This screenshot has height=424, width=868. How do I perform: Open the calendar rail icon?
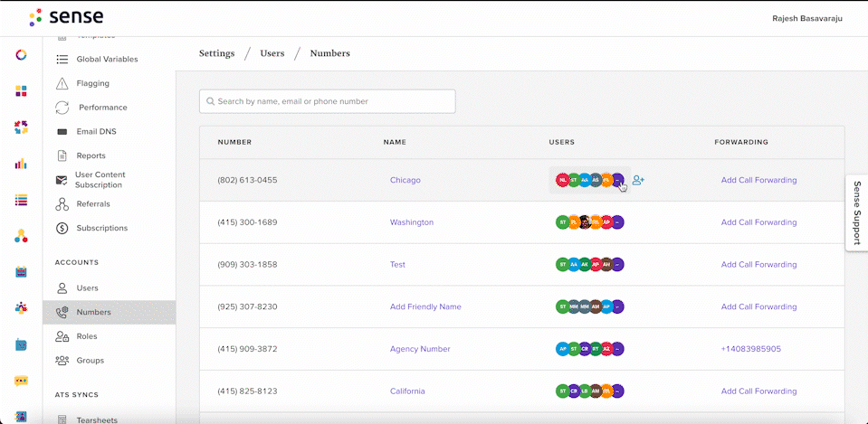tap(21, 272)
